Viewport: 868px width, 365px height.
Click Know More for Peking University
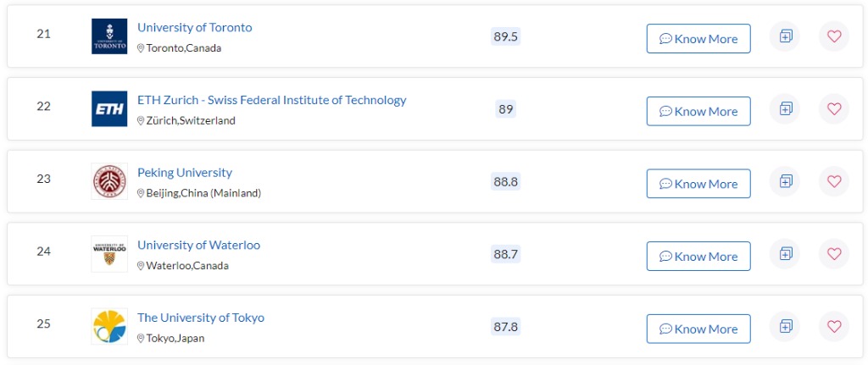(698, 184)
